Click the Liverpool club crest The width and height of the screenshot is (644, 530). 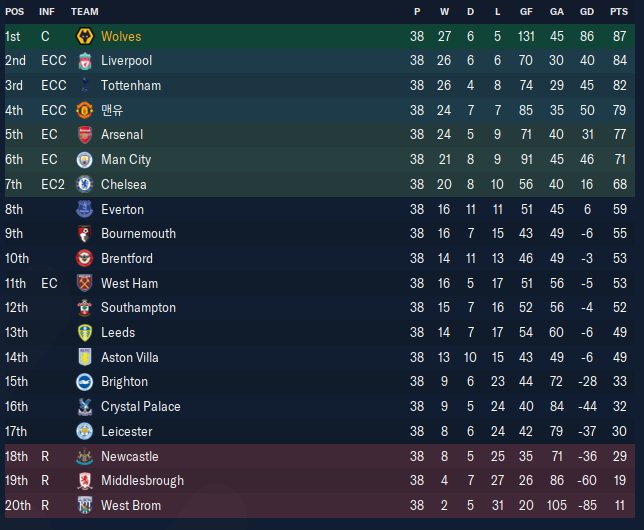coord(85,61)
